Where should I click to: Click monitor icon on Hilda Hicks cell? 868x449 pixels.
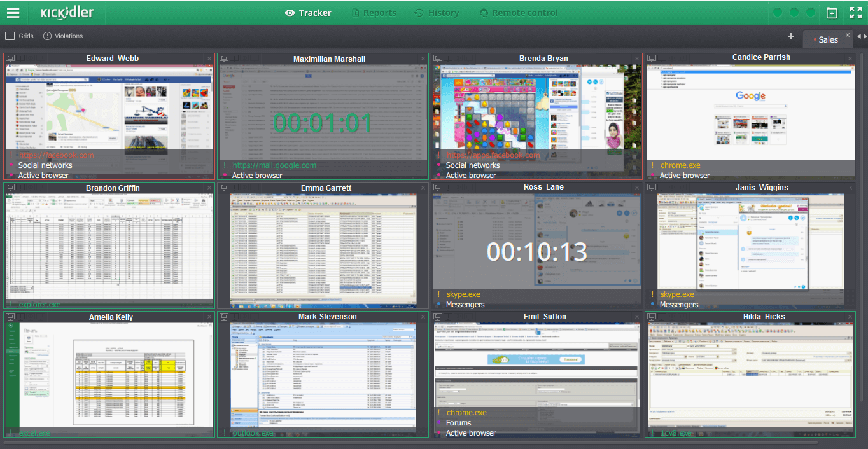pos(652,317)
